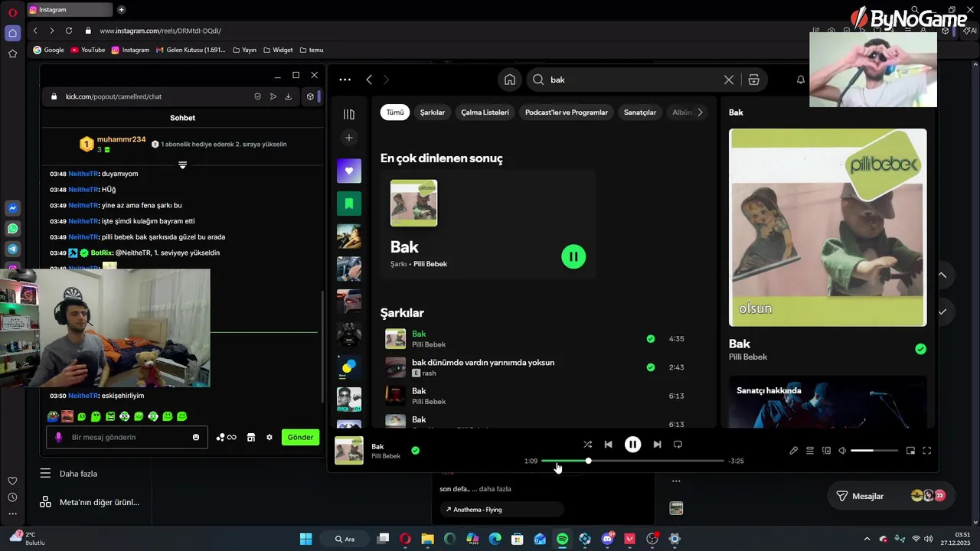Toggle shuffle in the player bar
The height and width of the screenshot is (551, 980).
[587, 445]
